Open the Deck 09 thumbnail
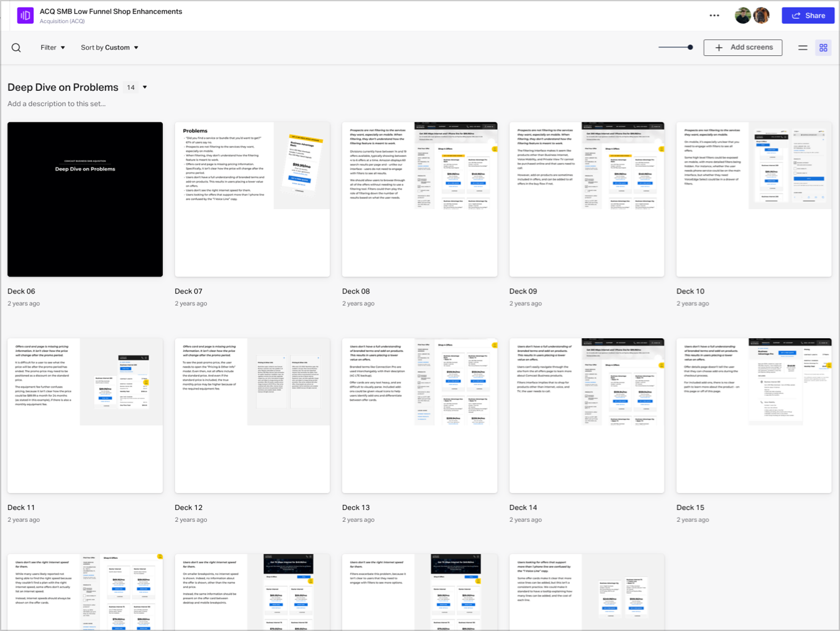The height and width of the screenshot is (631, 840). [x=587, y=199]
